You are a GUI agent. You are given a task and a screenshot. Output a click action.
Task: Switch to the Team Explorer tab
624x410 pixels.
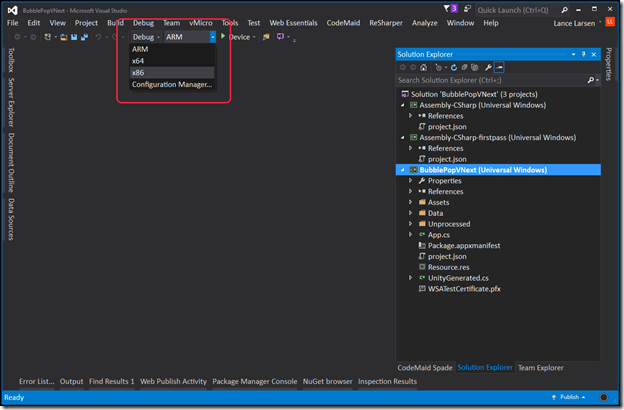tap(540, 368)
